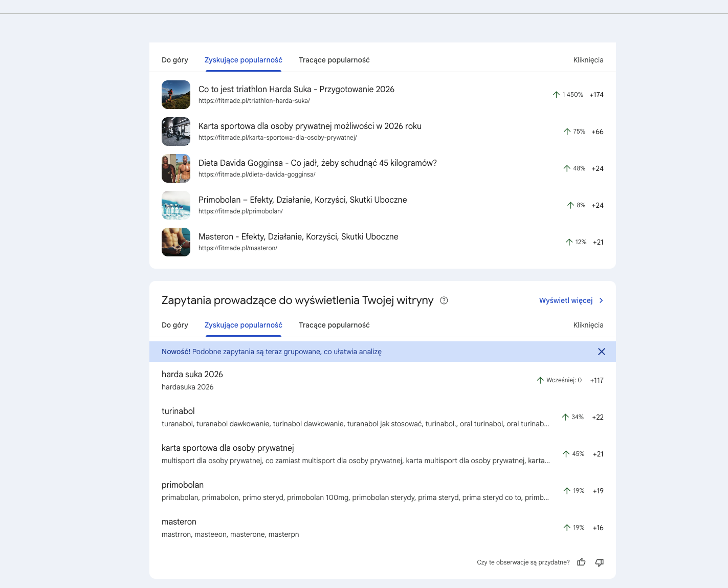
Task: Select the masteron query row
Action: [383, 528]
